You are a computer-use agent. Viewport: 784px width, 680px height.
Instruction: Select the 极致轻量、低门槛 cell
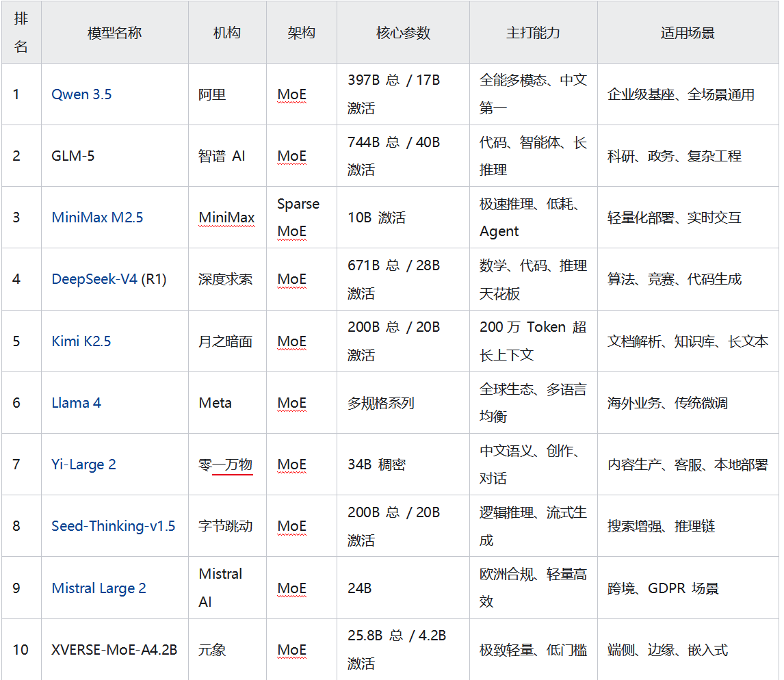[534, 649]
